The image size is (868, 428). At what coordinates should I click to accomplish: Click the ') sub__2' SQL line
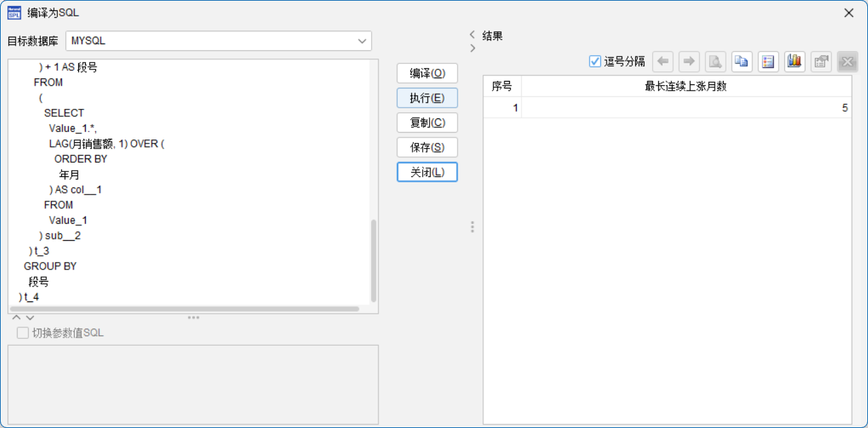click(x=60, y=235)
